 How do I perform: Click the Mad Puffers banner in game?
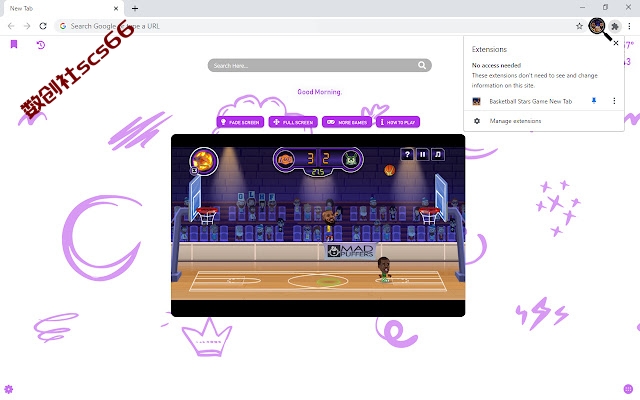tap(351, 251)
